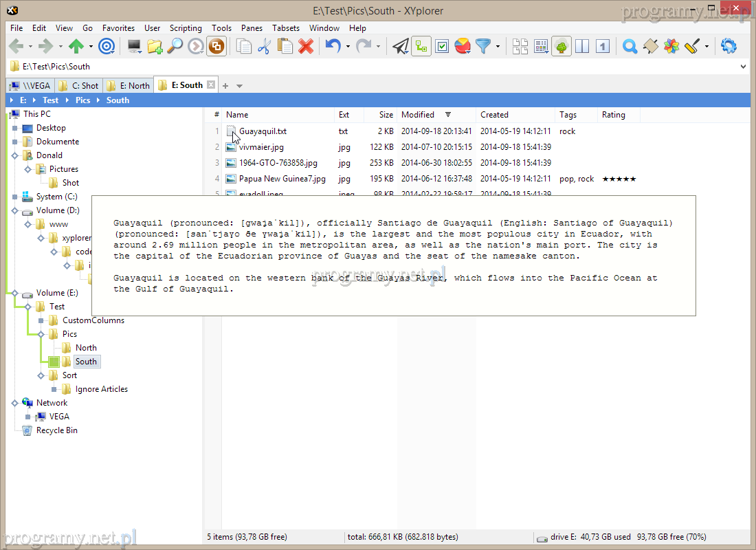Image resolution: width=756 pixels, height=550 pixels.
Task: Click the blue Undo arrow
Action: point(333,47)
